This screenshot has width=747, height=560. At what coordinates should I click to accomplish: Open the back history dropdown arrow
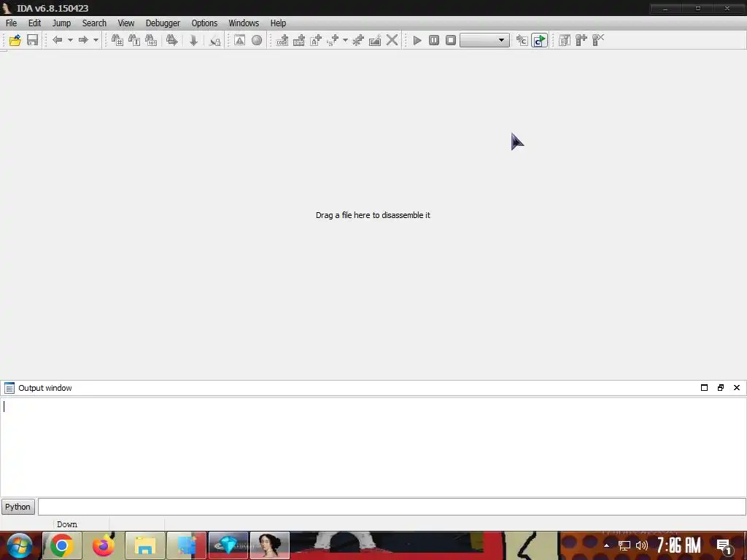coord(70,41)
